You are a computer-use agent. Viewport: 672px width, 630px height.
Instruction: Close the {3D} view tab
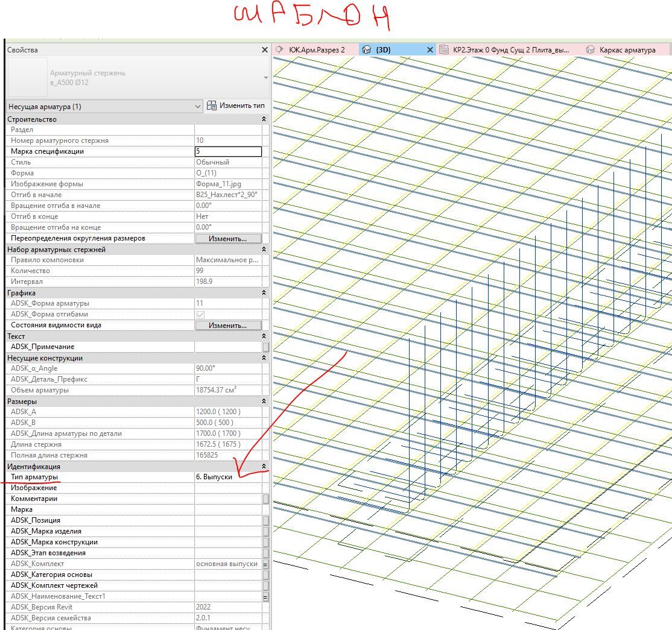click(430, 50)
